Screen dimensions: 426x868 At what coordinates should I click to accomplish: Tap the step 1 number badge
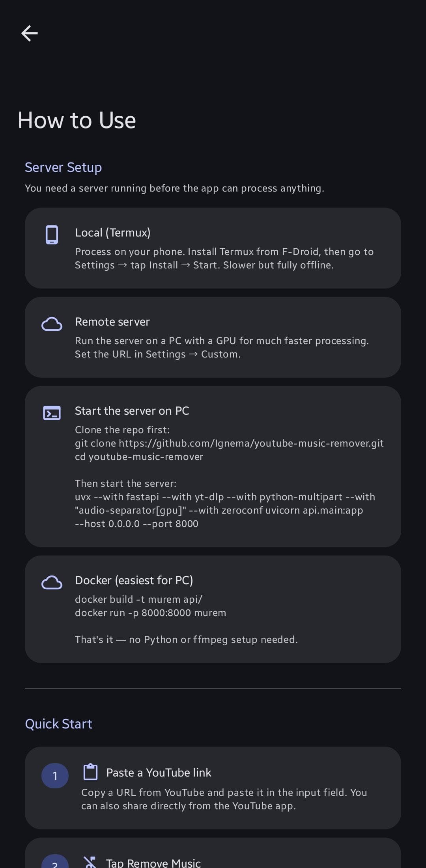pyautogui.click(x=55, y=776)
